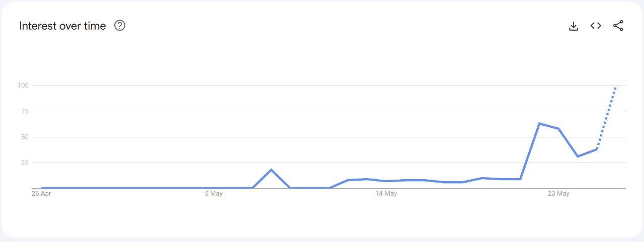
Task: Download the interest over time data
Action: pos(574,26)
